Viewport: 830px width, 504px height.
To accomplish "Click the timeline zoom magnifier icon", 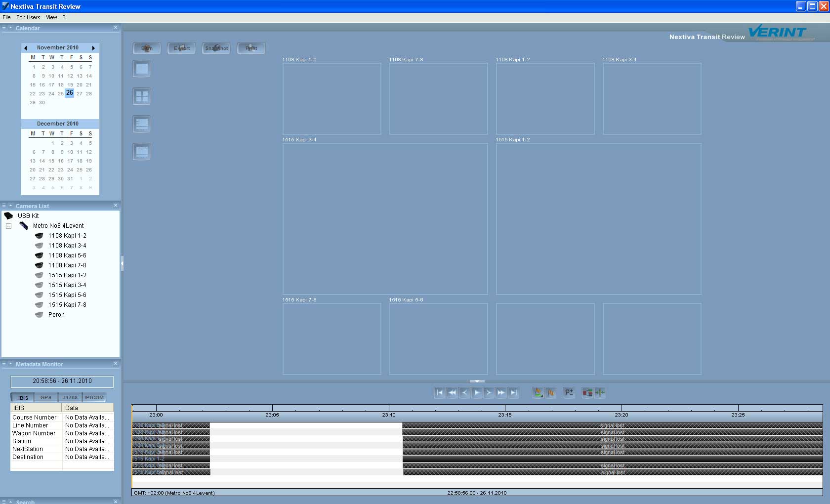I will click(569, 393).
